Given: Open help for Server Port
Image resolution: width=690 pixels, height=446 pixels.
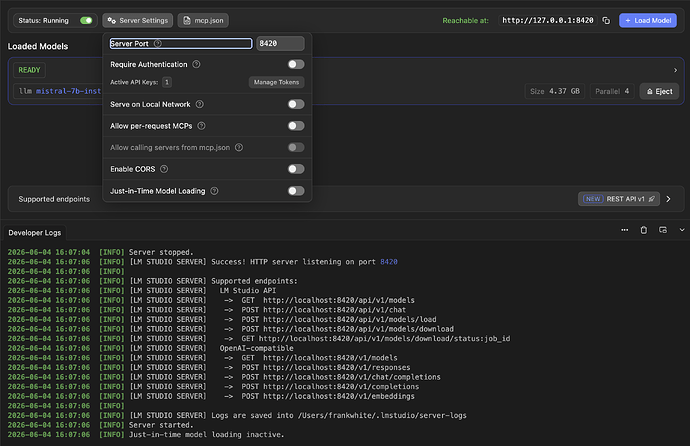Looking at the screenshot, I should pos(158,44).
